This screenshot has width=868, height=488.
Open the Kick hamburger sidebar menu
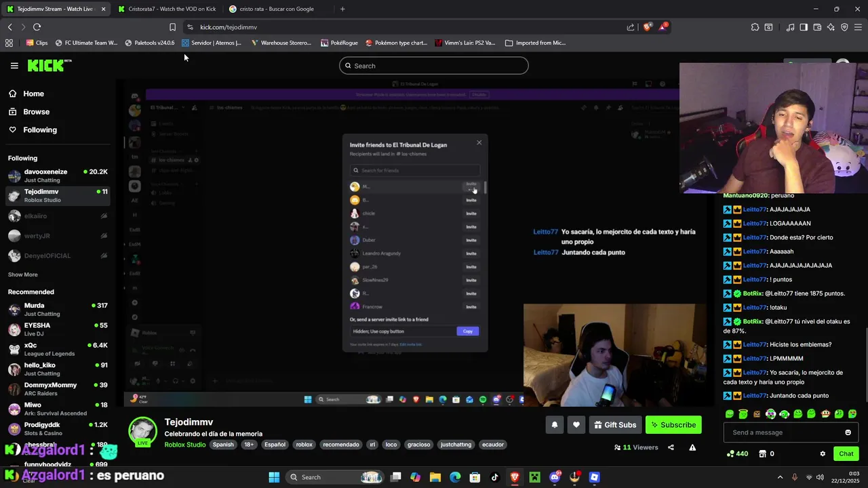click(14, 66)
